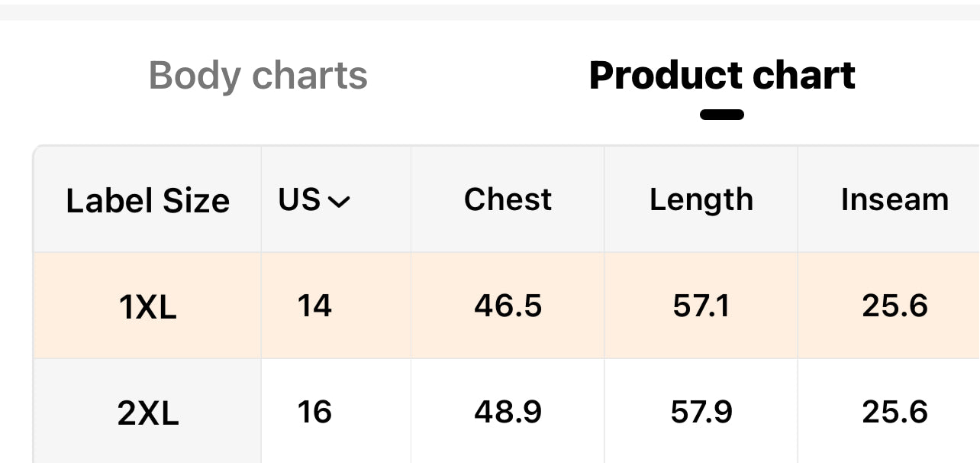The image size is (980, 463).
Task: Switch to the Body charts tab
Action: tap(258, 76)
